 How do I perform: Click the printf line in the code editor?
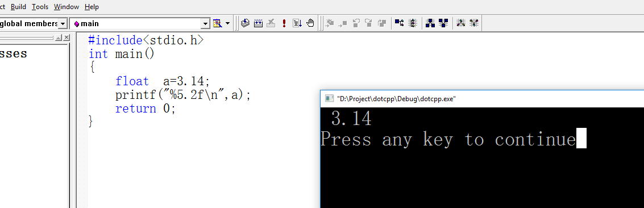click(x=183, y=95)
